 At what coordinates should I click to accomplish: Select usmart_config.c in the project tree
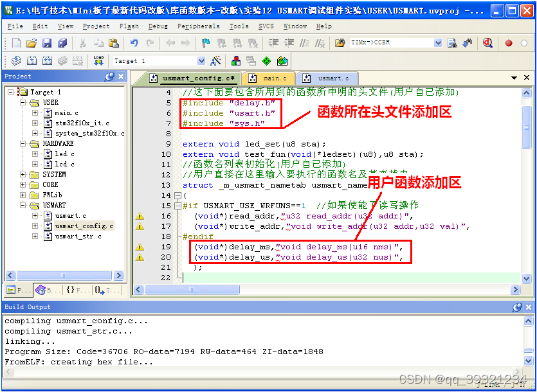coord(84,226)
